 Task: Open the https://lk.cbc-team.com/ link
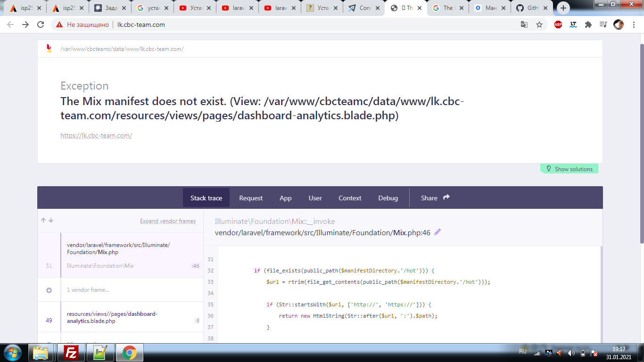[96, 135]
